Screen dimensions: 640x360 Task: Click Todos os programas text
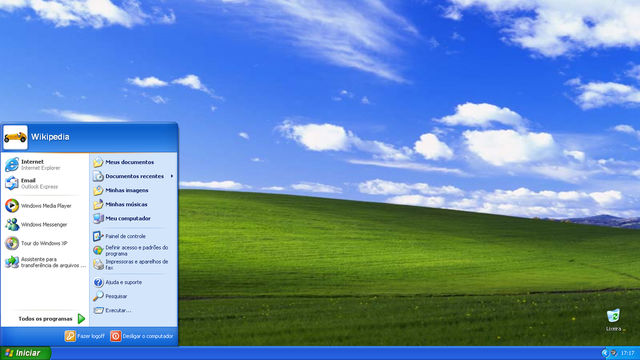click(45, 319)
